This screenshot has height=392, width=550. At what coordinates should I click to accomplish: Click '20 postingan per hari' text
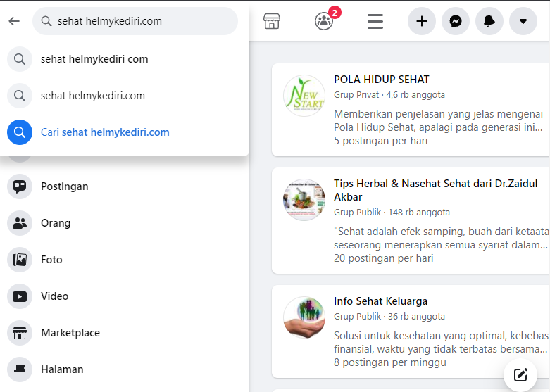pos(383,258)
